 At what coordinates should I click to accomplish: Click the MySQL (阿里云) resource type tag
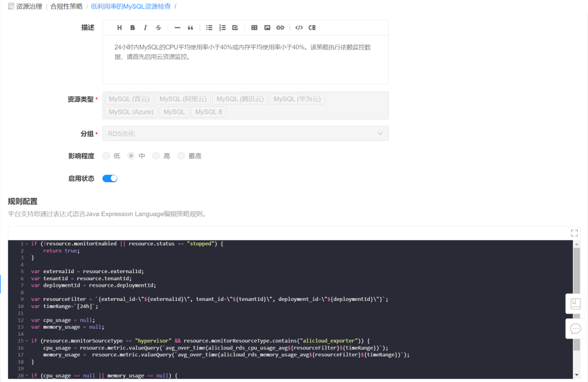pos(183,99)
